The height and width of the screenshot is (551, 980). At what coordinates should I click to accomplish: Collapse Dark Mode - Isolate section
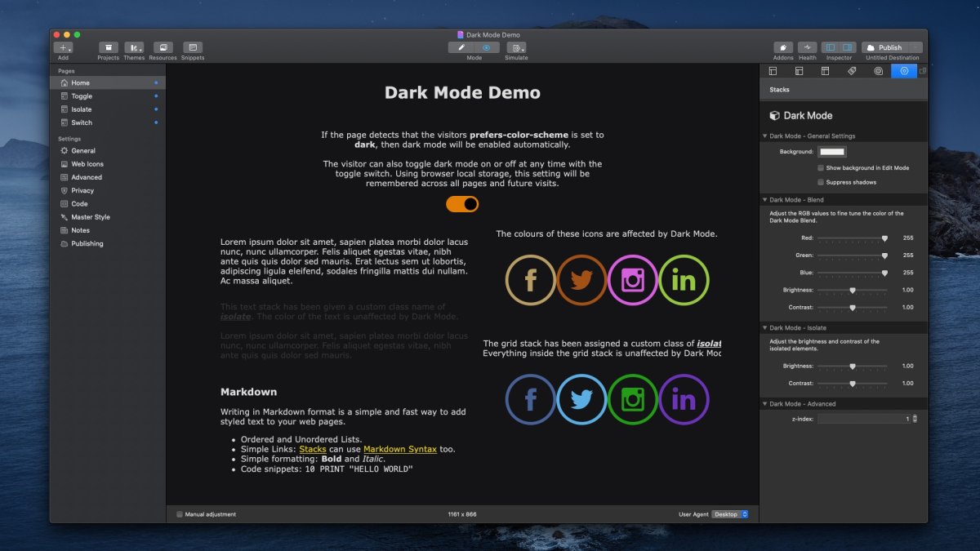[765, 328]
